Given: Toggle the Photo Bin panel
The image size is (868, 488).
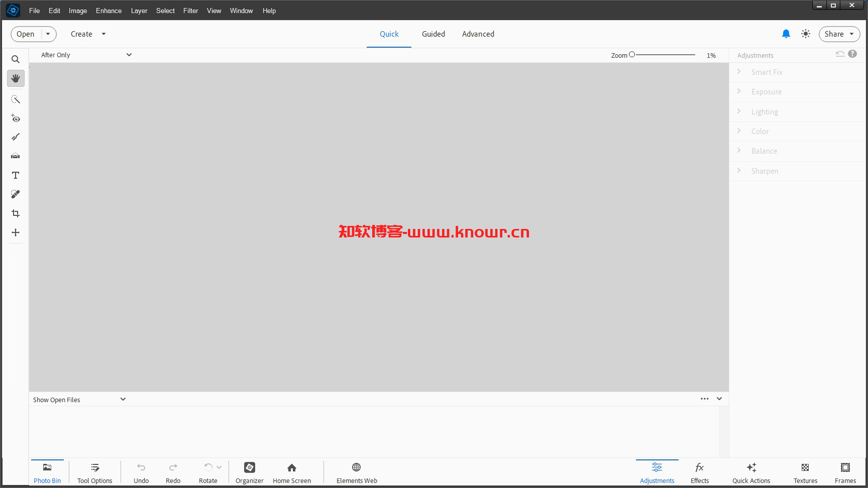Looking at the screenshot, I should pos(47,473).
